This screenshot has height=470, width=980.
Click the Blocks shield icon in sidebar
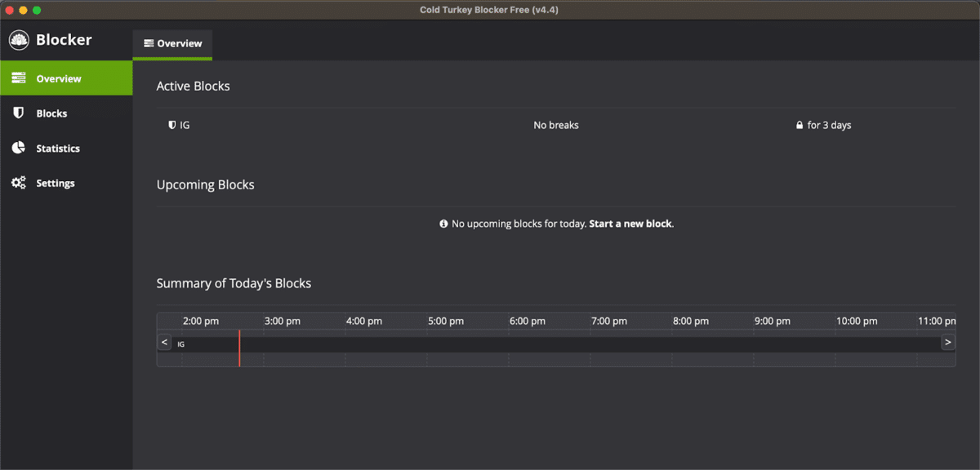click(18, 113)
